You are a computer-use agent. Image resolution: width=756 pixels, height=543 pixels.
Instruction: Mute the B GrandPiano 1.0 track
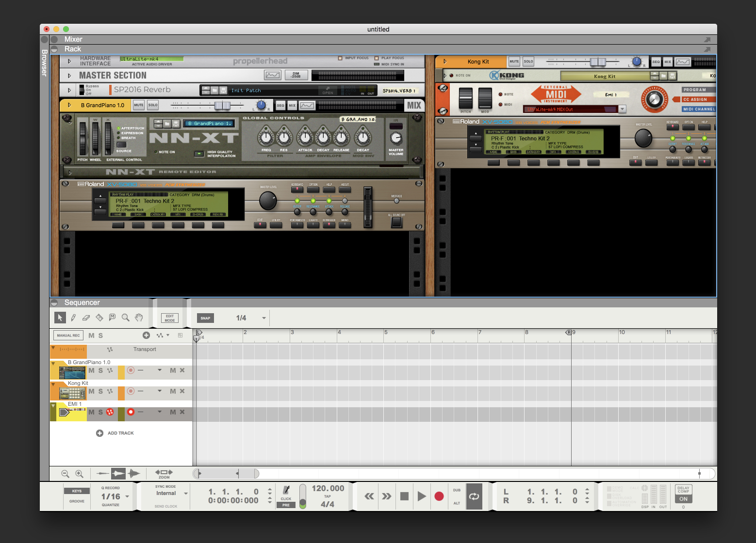pyautogui.click(x=91, y=370)
